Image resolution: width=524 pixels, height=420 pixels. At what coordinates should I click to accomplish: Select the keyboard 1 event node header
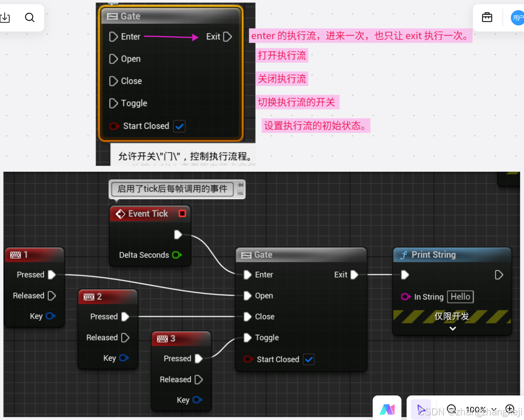[34, 255]
